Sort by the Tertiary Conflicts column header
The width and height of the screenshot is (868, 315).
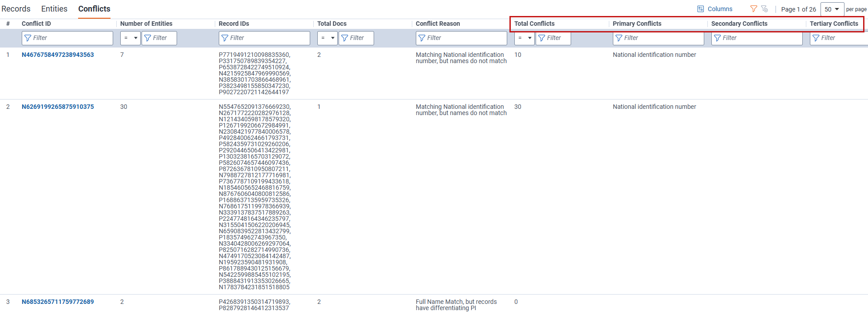[x=834, y=24]
